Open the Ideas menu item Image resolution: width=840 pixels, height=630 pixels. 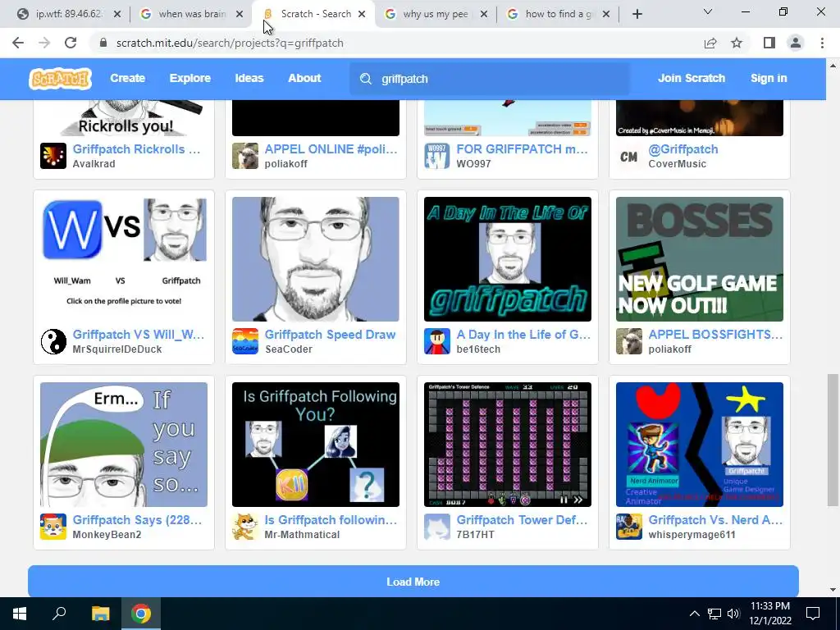tap(249, 78)
